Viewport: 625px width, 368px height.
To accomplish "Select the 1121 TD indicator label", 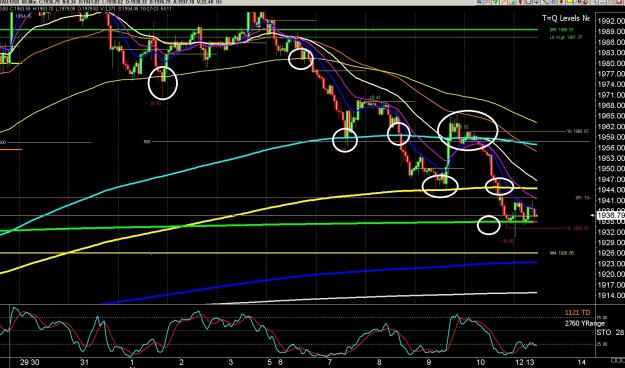I will point(577,313).
